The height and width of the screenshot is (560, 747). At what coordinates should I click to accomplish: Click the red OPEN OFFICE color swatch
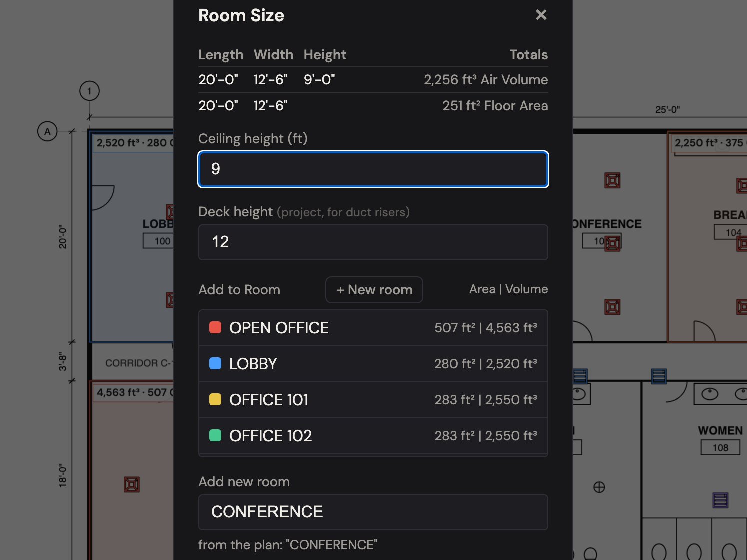(215, 327)
